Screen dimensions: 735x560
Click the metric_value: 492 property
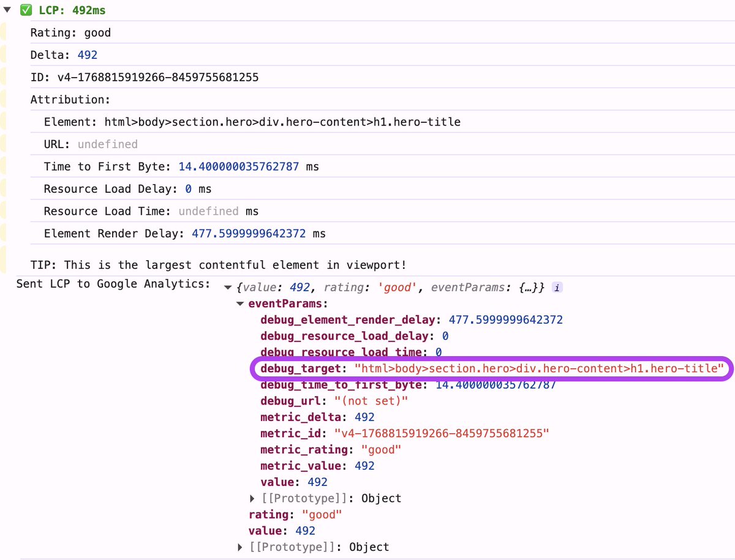coord(317,466)
